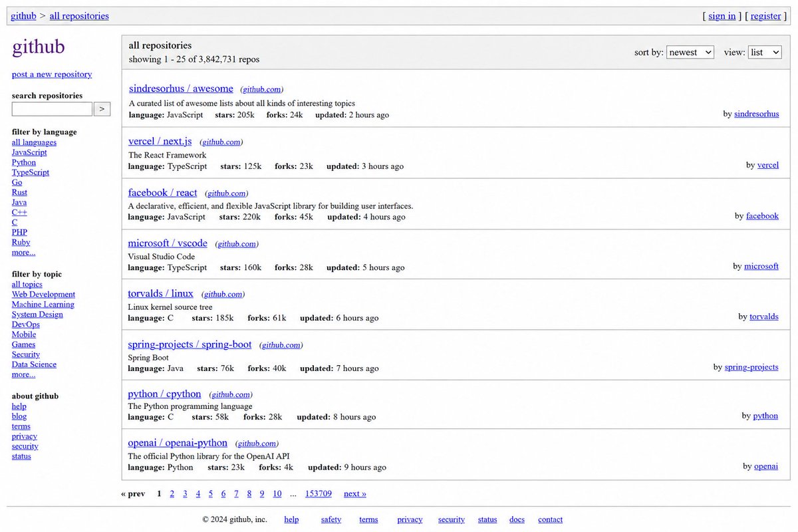This screenshot has width=798, height=532.
Task: Filter by Java language
Action: 19,202
